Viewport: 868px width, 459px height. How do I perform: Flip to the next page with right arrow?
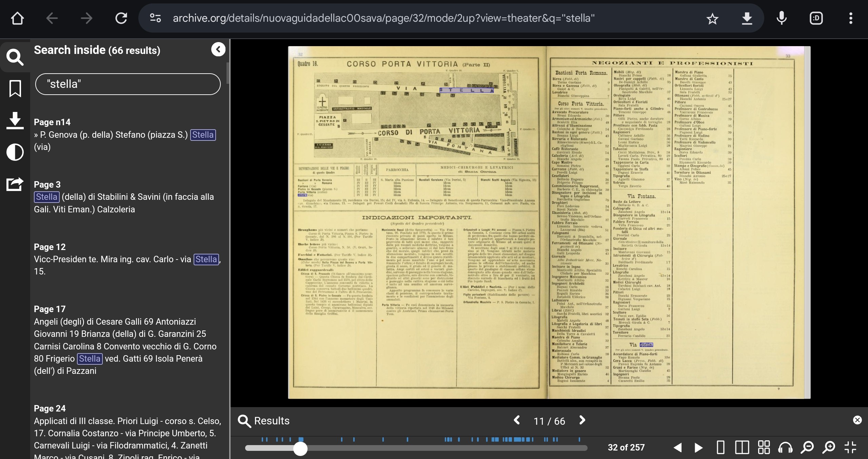pos(698,447)
